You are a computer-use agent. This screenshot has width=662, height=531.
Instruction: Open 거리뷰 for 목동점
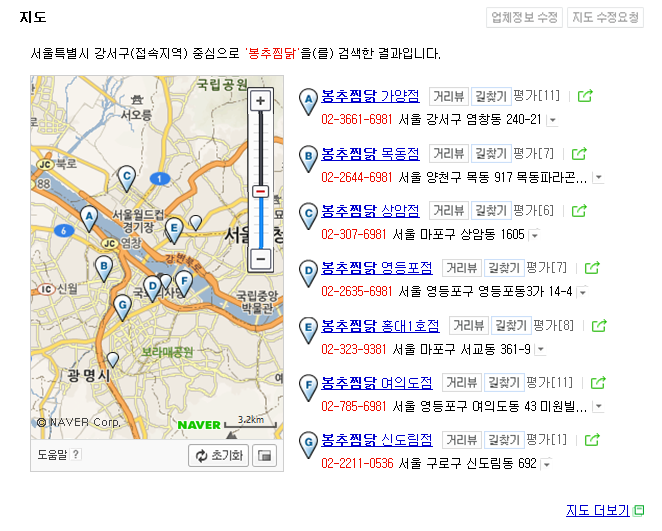[x=449, y=153]
